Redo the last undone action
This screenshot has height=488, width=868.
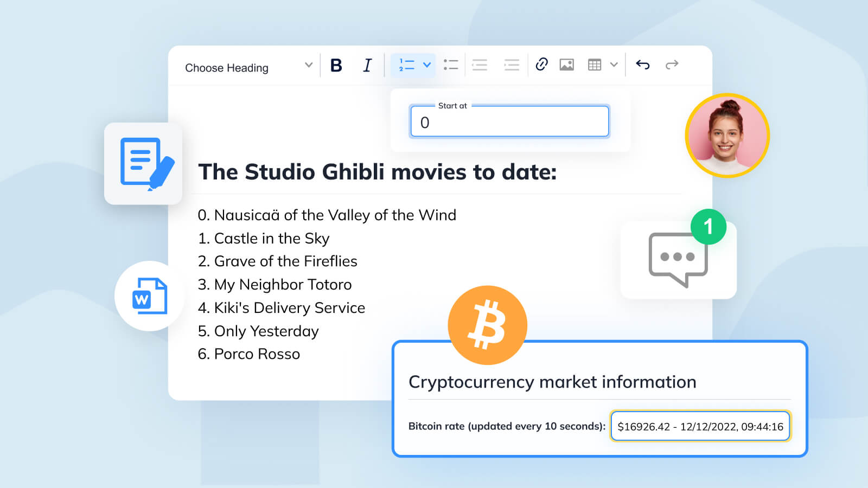[672, 65]
